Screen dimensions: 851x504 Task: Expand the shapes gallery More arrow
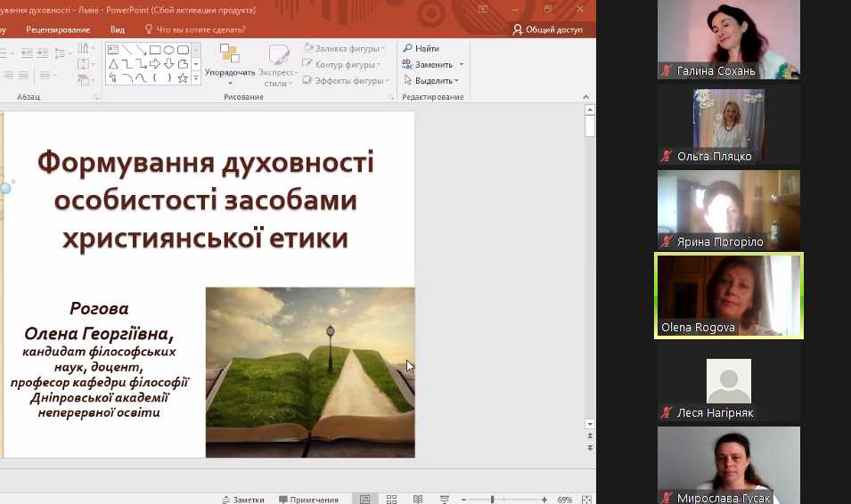point(195,78)
